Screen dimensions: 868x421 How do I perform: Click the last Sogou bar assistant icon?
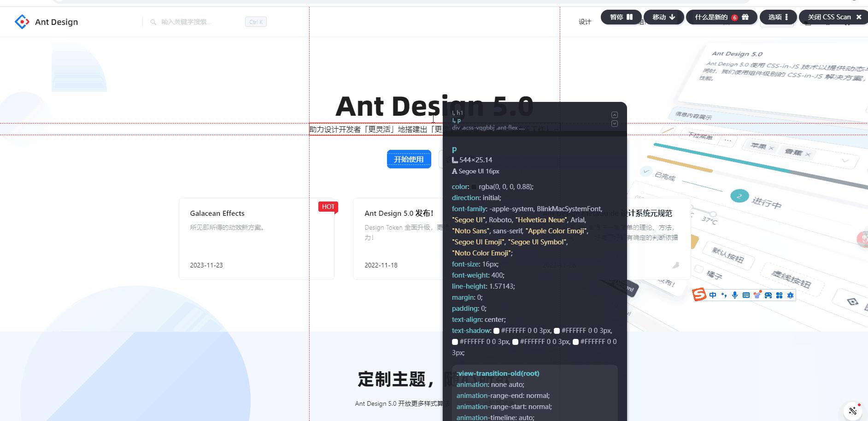click(x=790, y=295)
